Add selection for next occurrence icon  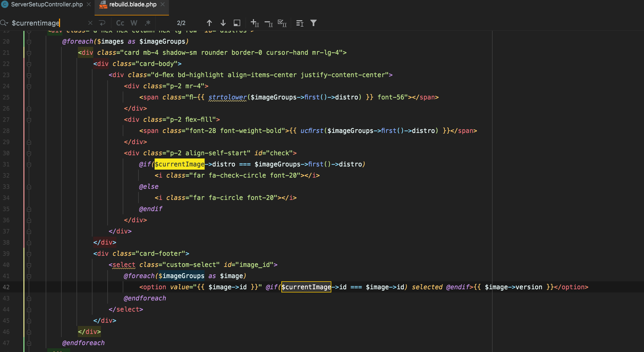pyautogui.click(x=255, y=23)
